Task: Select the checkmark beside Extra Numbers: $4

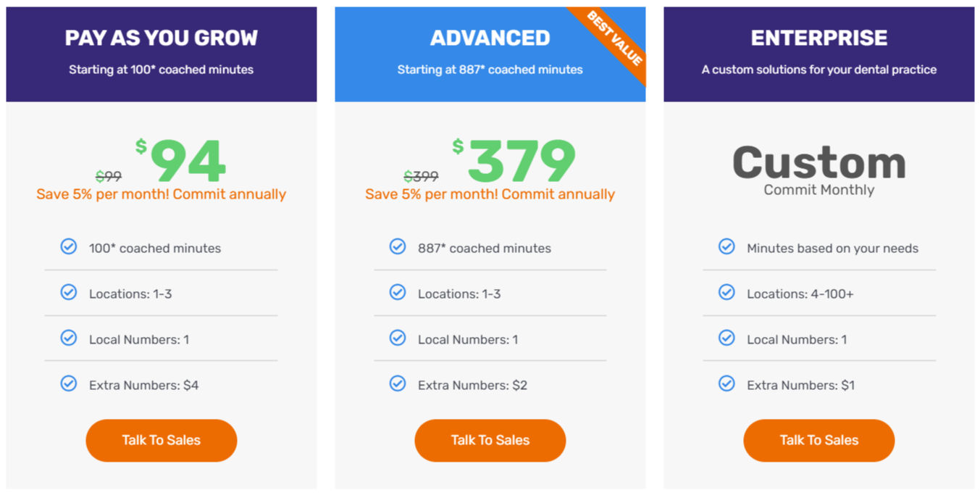Action: [x=68, y=384]
